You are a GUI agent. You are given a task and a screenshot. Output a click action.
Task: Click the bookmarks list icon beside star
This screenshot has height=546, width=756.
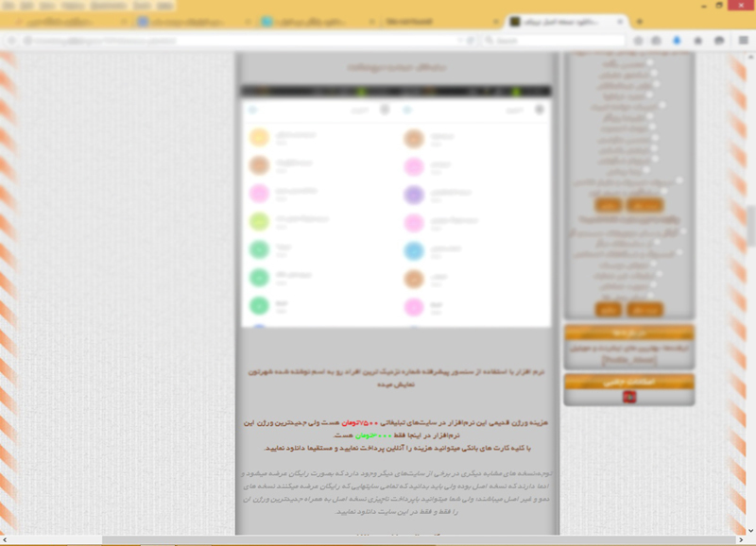656,41
